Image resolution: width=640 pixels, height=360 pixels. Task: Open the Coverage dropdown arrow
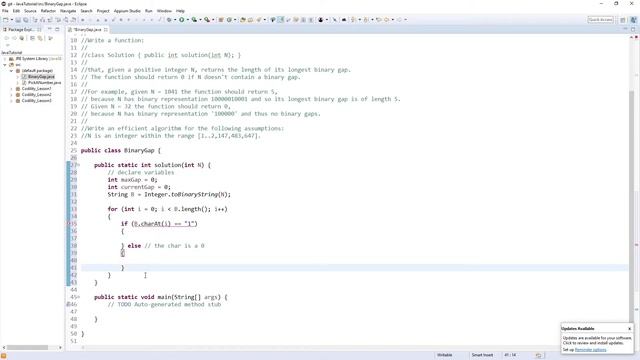coord(200,20)
